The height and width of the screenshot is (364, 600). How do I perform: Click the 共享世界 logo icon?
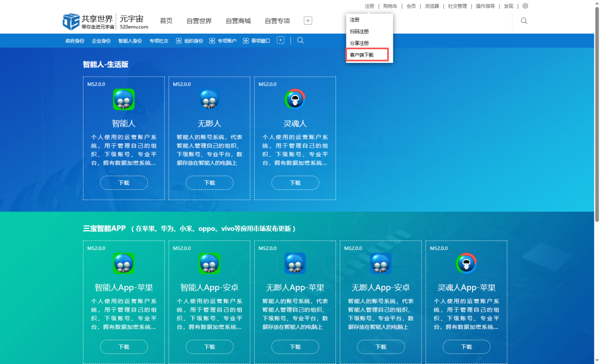[x=71, y=21]
